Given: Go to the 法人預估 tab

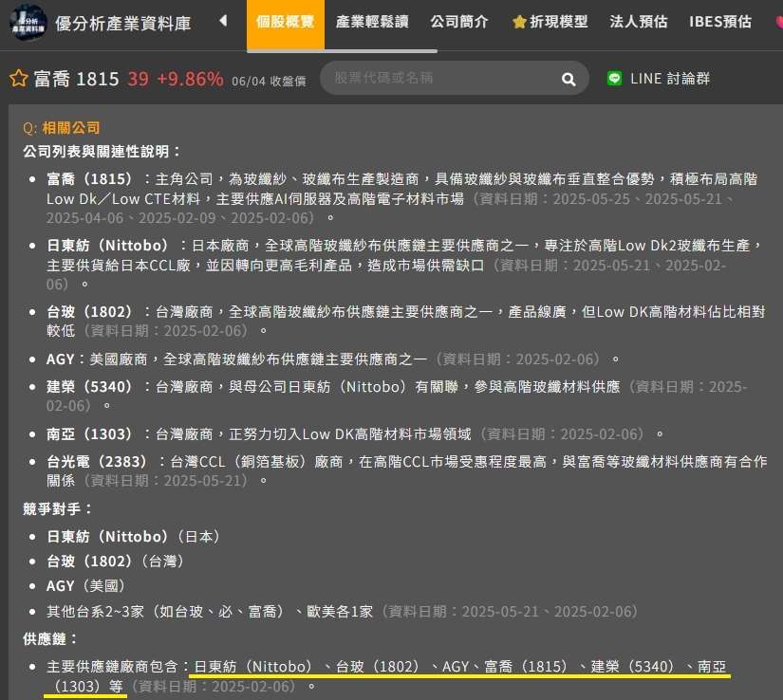Looking at the screenshot, I should [638, 22].
